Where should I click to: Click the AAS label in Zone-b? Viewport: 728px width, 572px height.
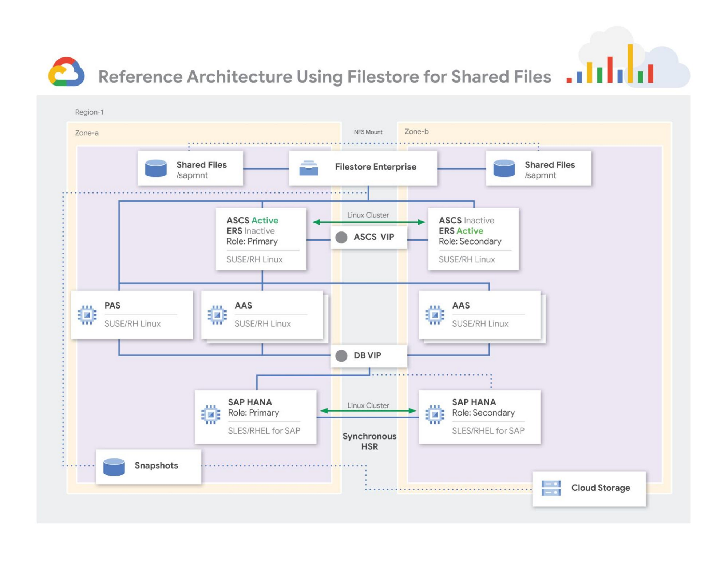(461, 306)
